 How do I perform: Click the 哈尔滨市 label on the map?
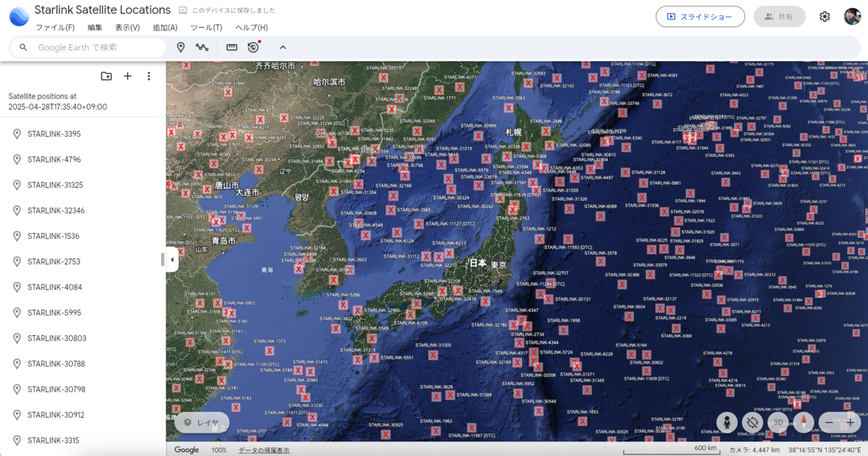click(329, 82)
